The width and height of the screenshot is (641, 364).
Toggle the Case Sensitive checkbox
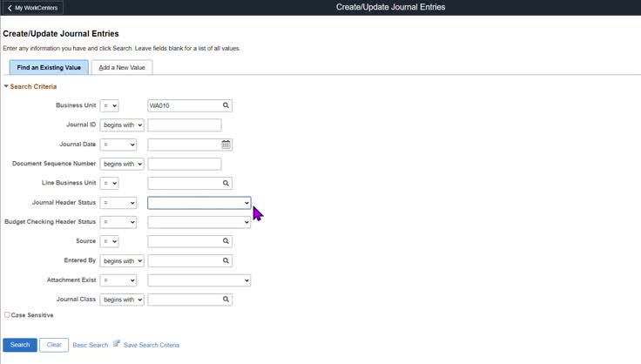click(7, 314)
